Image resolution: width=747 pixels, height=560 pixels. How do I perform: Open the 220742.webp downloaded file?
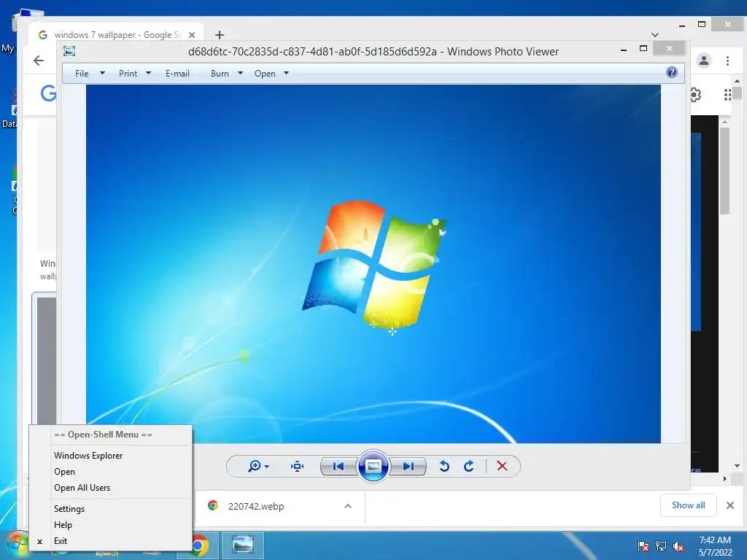pos(256,506)
